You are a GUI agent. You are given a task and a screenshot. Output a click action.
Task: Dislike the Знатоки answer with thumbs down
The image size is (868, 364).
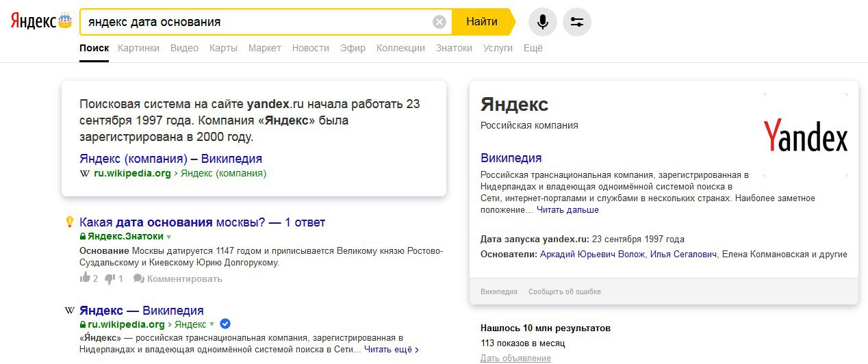coord(110,278)
